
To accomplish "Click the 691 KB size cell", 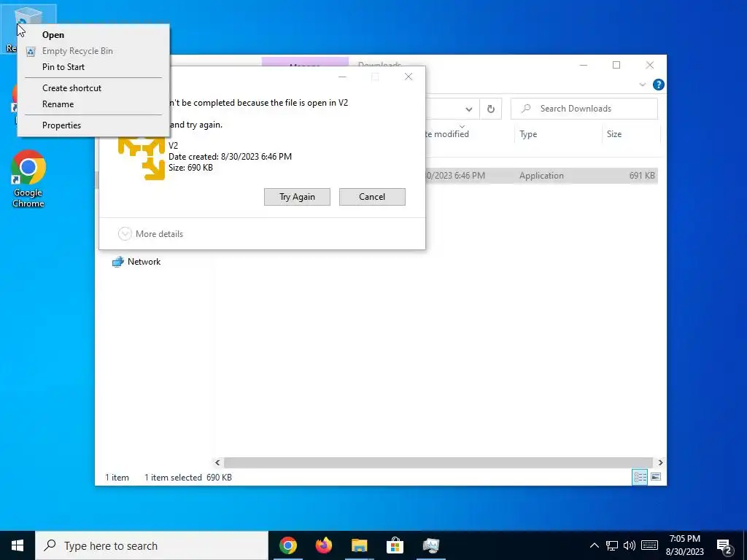I will click(x=642, y=176).
